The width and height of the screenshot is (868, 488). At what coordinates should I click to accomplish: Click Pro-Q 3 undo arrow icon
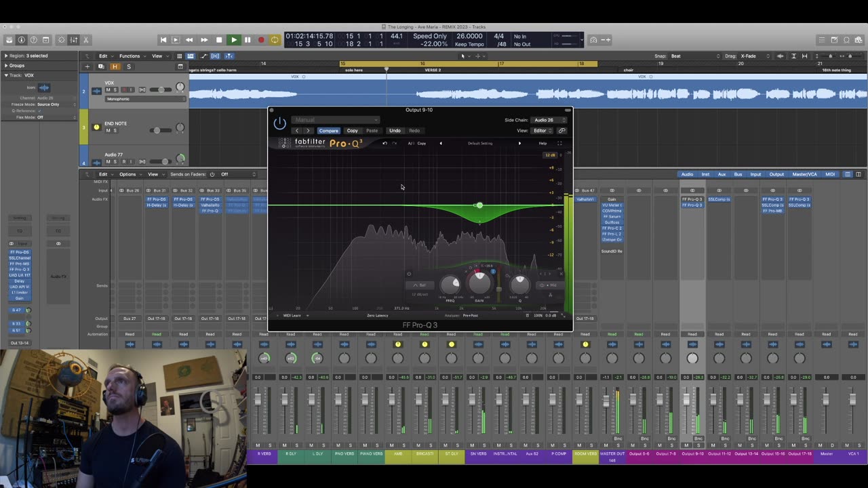point(384,143)
